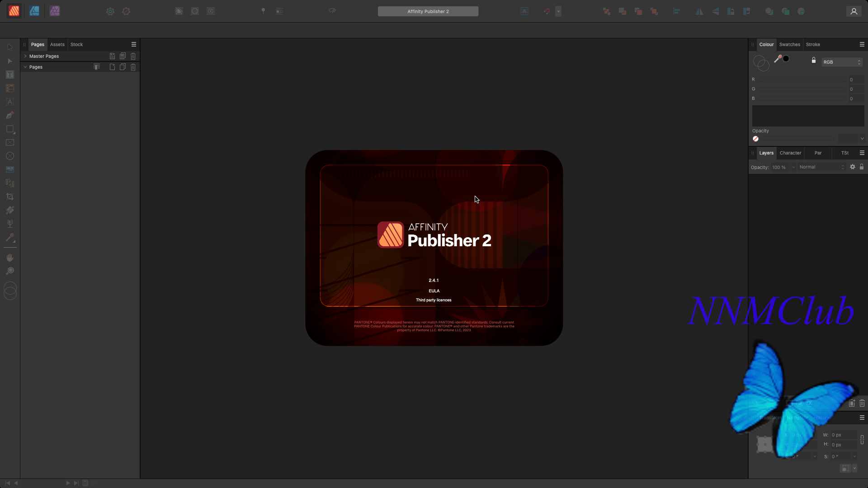Select the Node tool
Screen dimensions: 868x488
[x=10, y=61]
